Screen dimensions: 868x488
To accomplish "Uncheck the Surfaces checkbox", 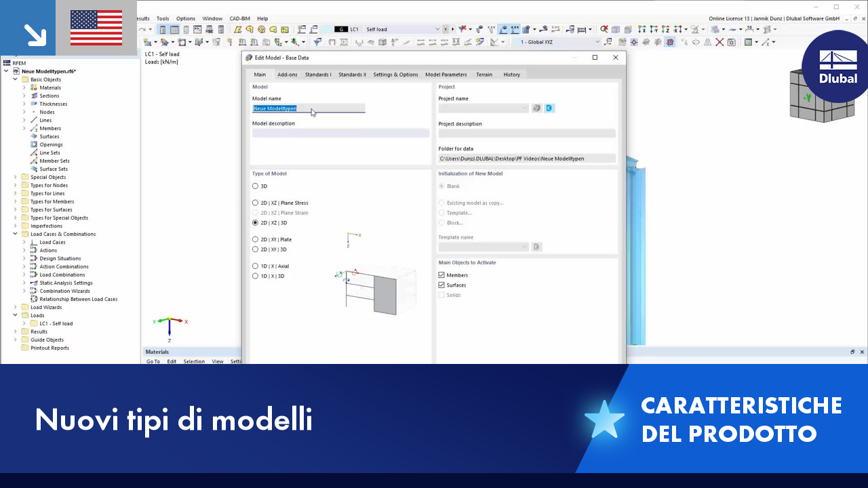I will point(441,285).
